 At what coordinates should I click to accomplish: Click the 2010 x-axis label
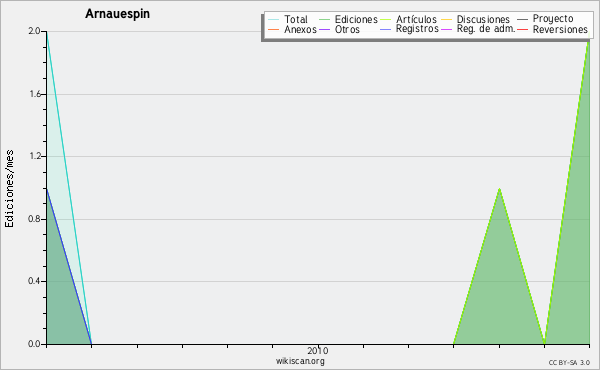(x=318, y=350)
